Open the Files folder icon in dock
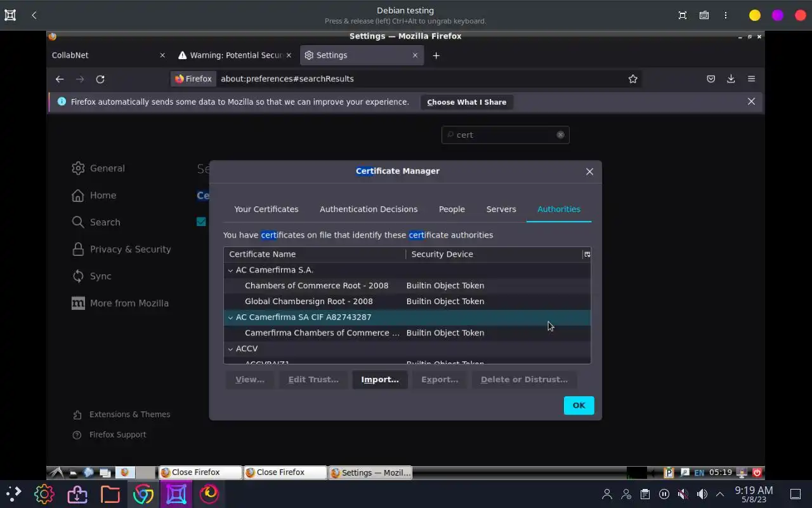The image size is (812, 508). coord(110,494)
